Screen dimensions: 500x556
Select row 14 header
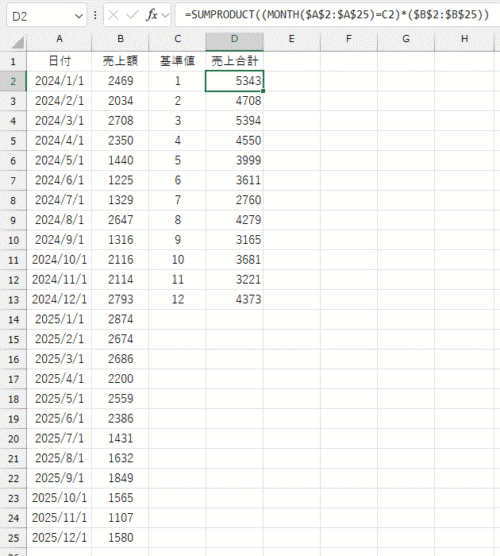[x=13, y=320]
